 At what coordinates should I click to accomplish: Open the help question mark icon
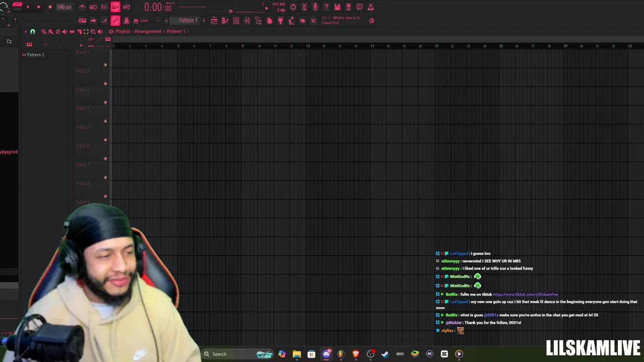click(326, 7)
